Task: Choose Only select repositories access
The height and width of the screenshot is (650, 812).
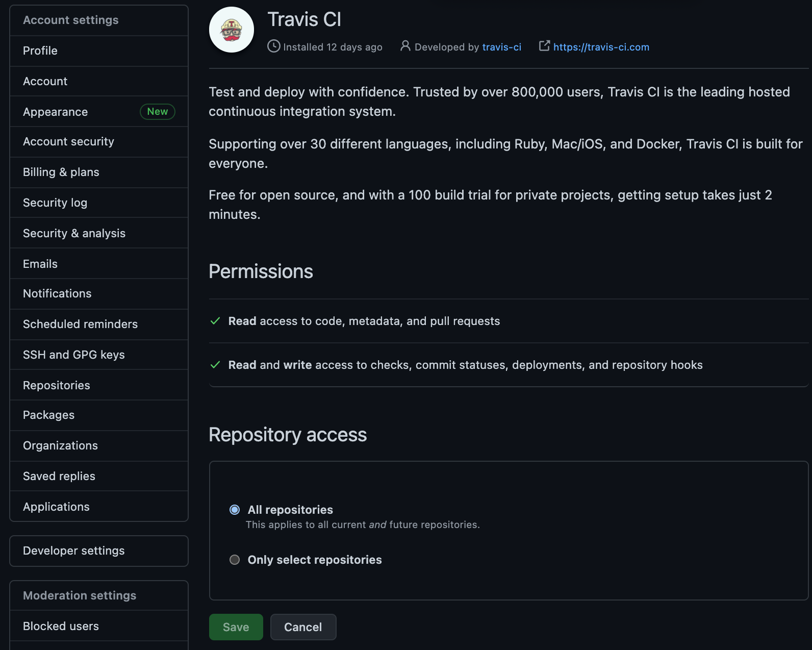Action: [234, 559]
